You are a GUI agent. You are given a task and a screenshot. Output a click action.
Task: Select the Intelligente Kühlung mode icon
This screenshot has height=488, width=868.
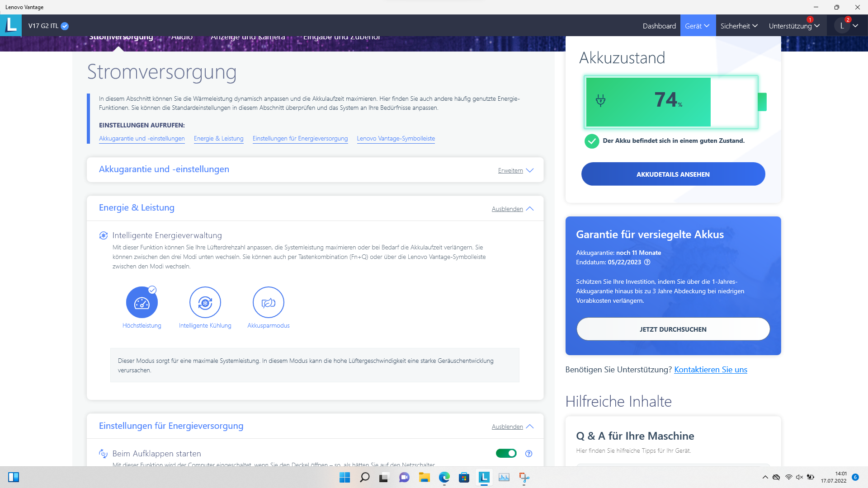[x=205, y=302]
